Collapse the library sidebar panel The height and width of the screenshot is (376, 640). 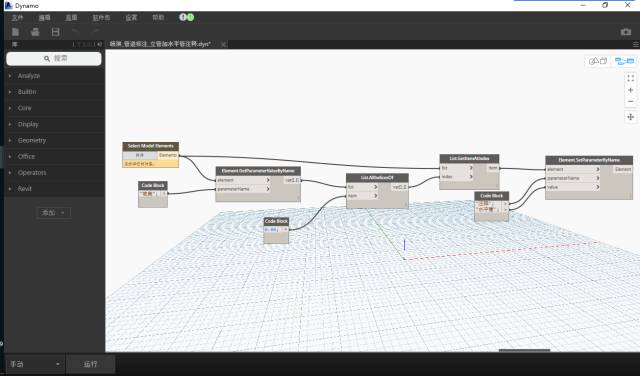coord(99,44)
